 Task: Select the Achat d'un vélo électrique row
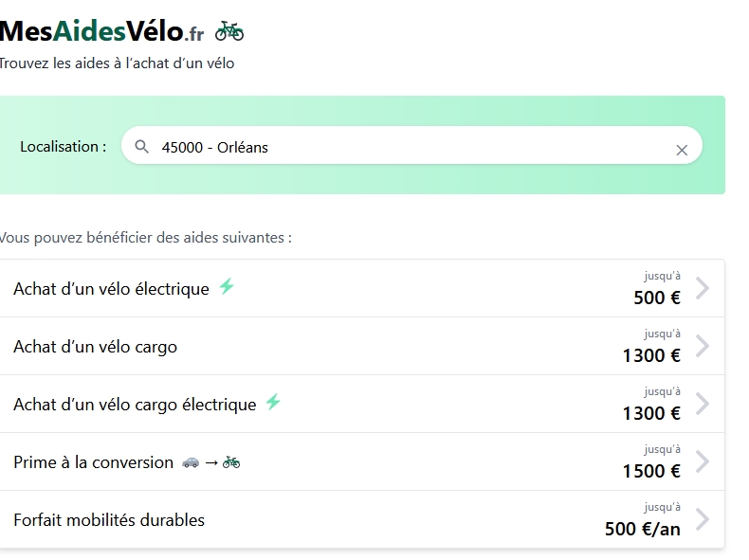[111, 289]
